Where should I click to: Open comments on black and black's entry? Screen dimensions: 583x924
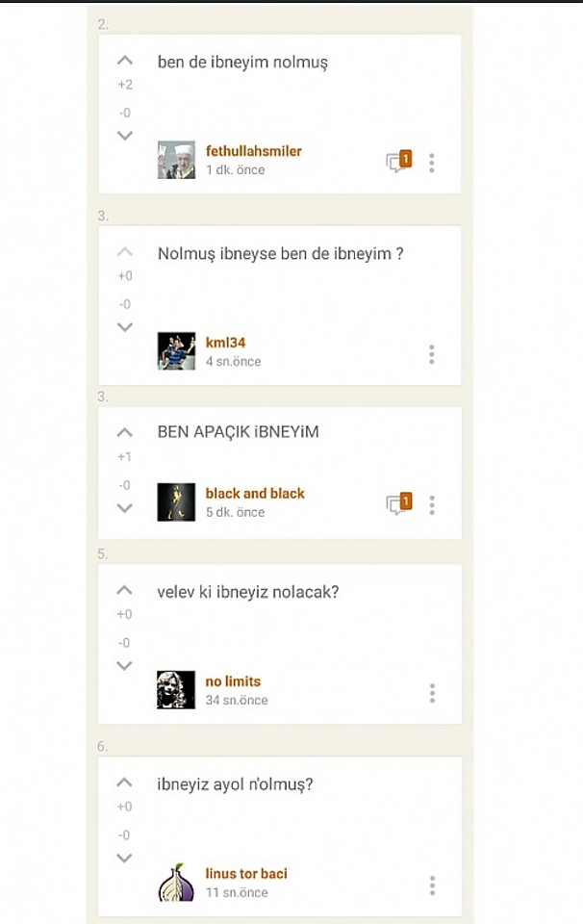click(x=398, y=503)
